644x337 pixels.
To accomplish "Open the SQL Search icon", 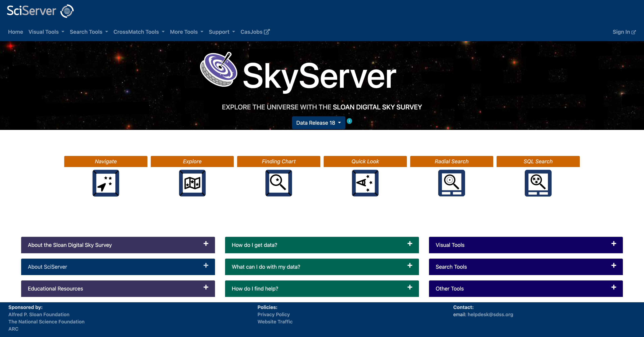I will 538,183.
